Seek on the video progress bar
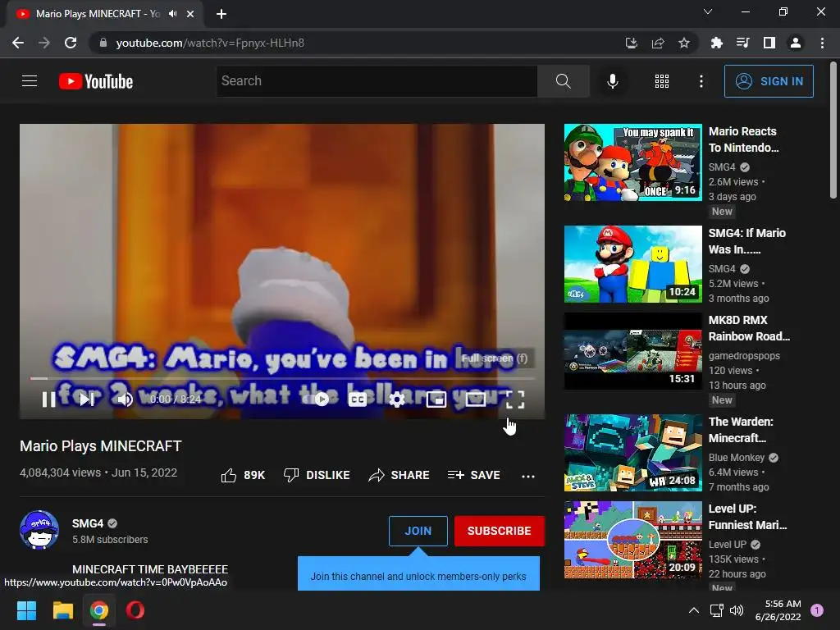This screenshot has height=630, width=840. (x=282, y=378)
